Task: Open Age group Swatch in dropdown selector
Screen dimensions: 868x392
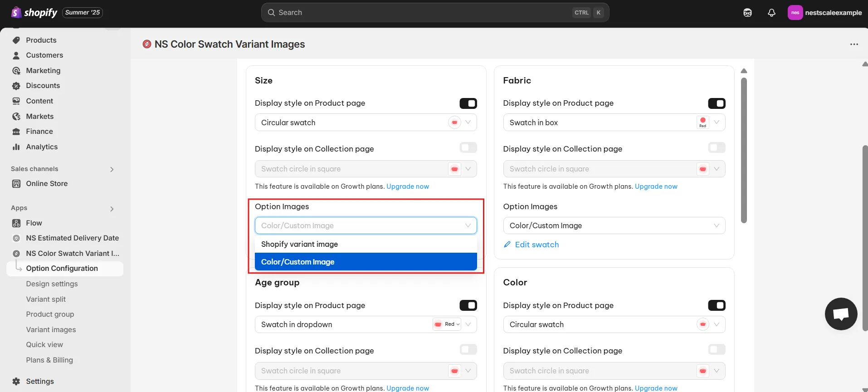Action: pos(366,324)
